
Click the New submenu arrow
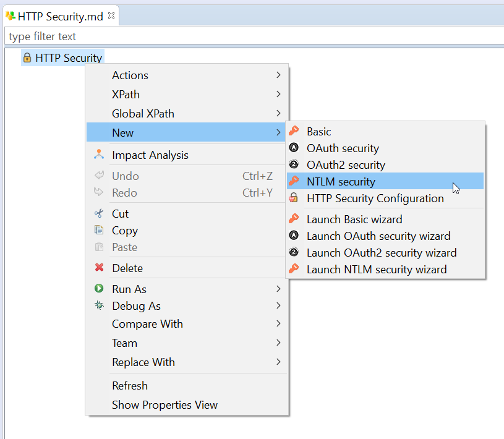point(278,132)
